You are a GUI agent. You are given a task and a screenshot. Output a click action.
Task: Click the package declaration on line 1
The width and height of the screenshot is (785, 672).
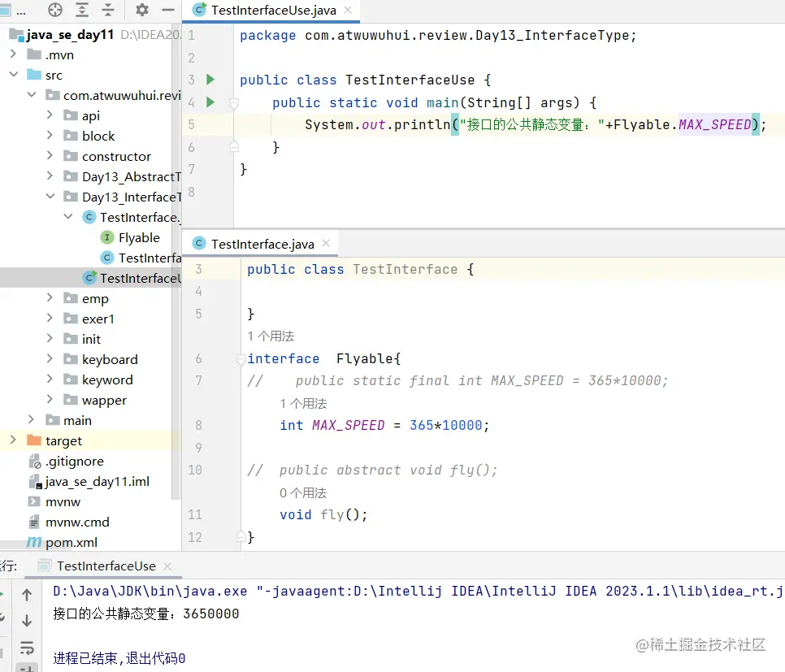tap(438, 36)
